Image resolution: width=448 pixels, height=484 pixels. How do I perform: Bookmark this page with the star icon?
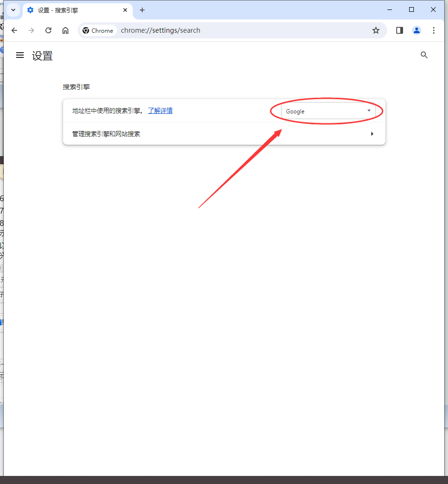coord(376,30)
